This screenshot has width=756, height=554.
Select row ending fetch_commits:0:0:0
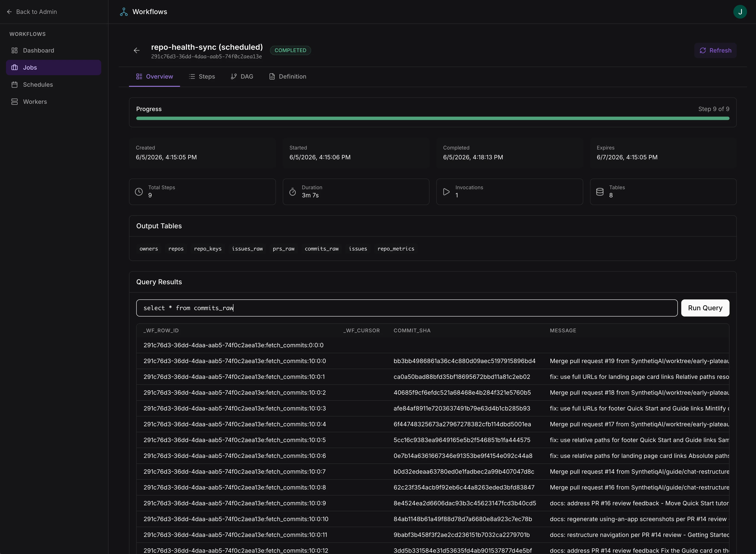[x=432, y=345]
